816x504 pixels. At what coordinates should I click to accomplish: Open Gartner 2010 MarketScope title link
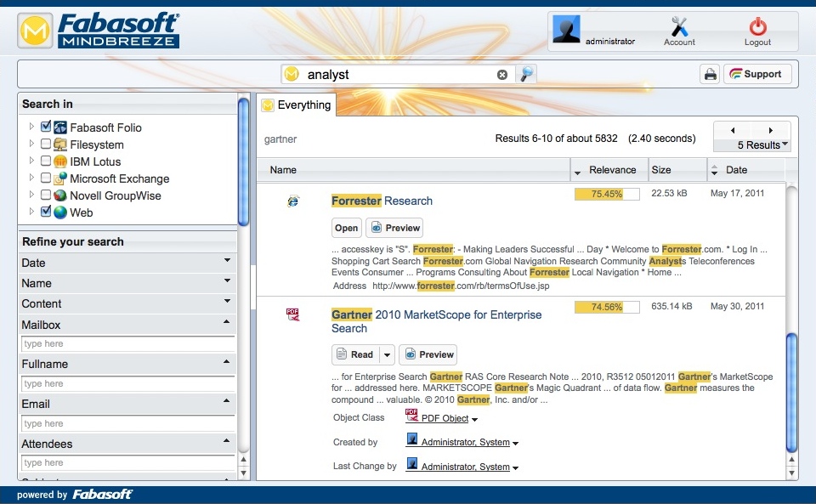[437, 321]
